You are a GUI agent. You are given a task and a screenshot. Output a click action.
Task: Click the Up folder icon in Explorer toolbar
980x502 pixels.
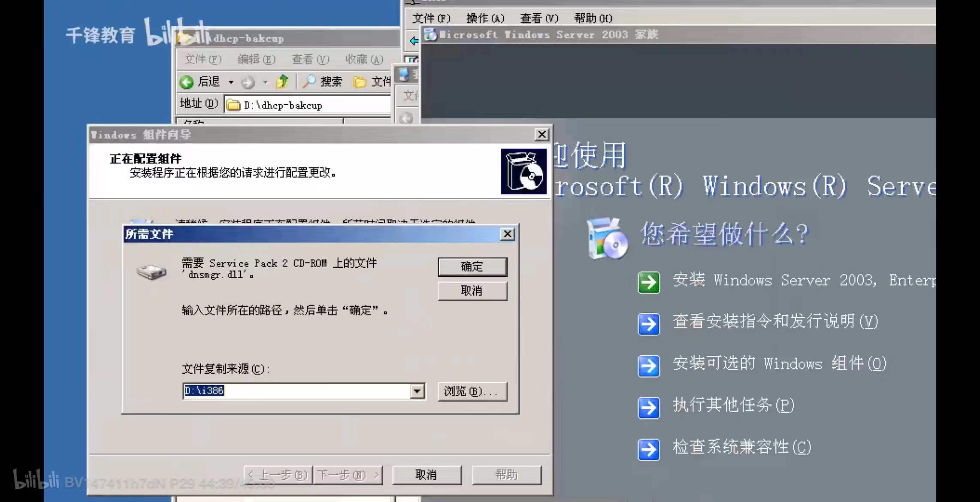[282, 82]
